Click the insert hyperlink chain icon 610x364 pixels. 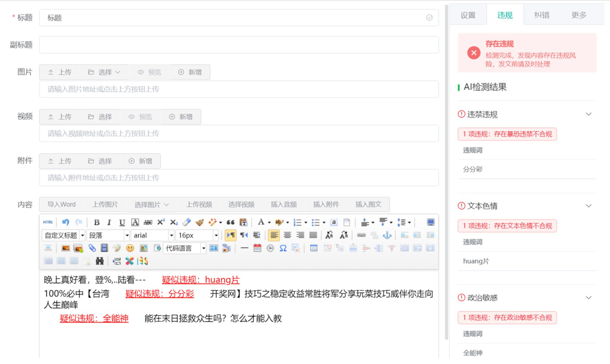(x=361, y=235)
